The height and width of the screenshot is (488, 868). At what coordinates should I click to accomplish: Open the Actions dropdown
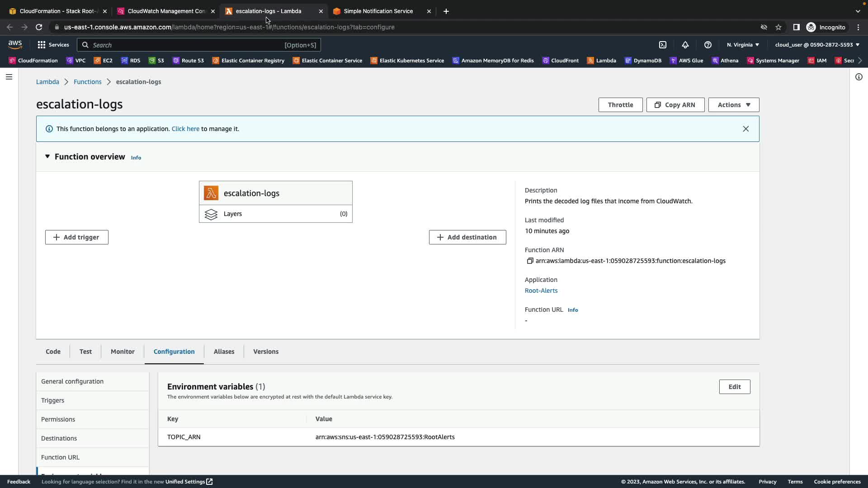point(733,105)
